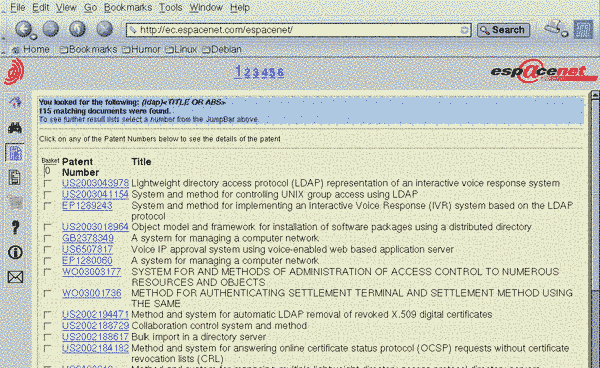Tick the checkbox for EP1269243
Image resolution: width=600 pixels, height=368 pixels.
(x=47, y=206)
